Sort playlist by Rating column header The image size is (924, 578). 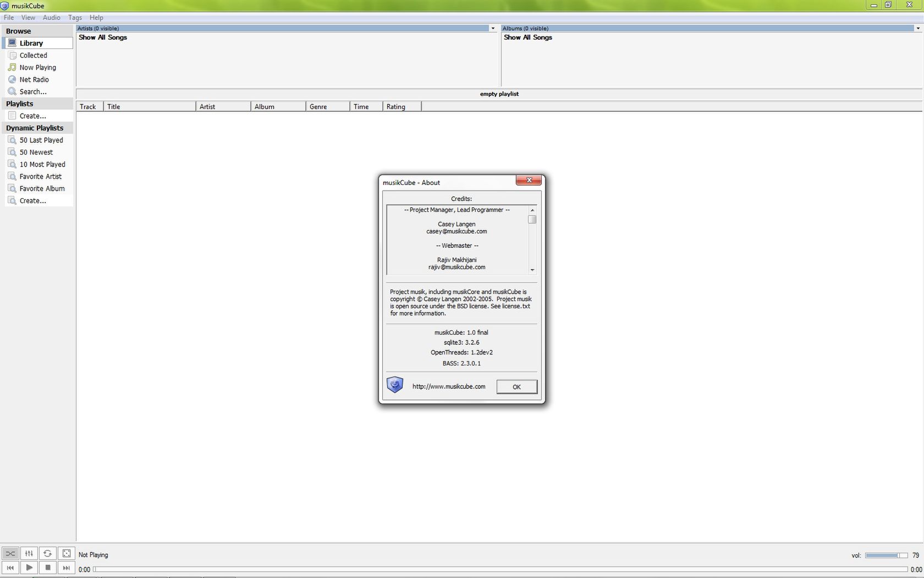[x=402, y=106]
